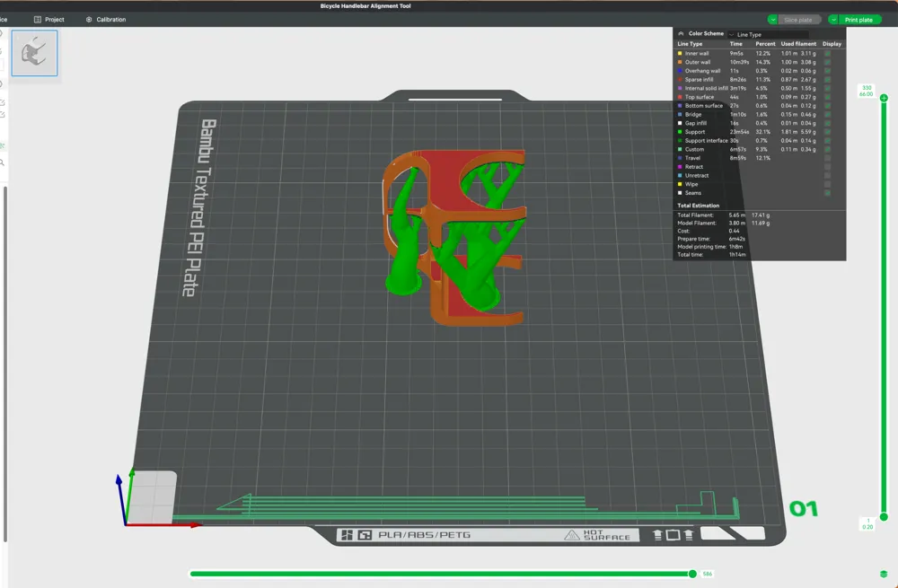Image resolution: width=898 pixels, height=588 pixels.
Task: Click the plus handle atop the layer slider
Action: pos(884,98)
